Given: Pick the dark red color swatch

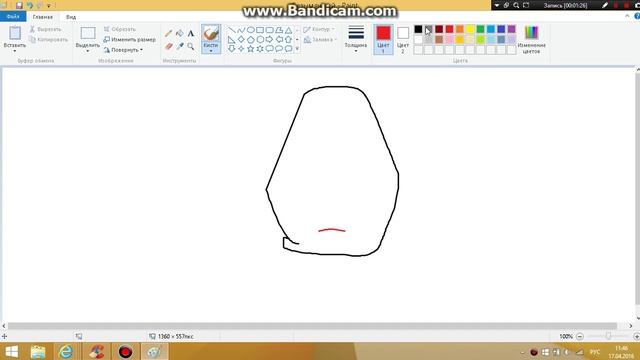Looking at the screenshot, I should pos(439,29).
